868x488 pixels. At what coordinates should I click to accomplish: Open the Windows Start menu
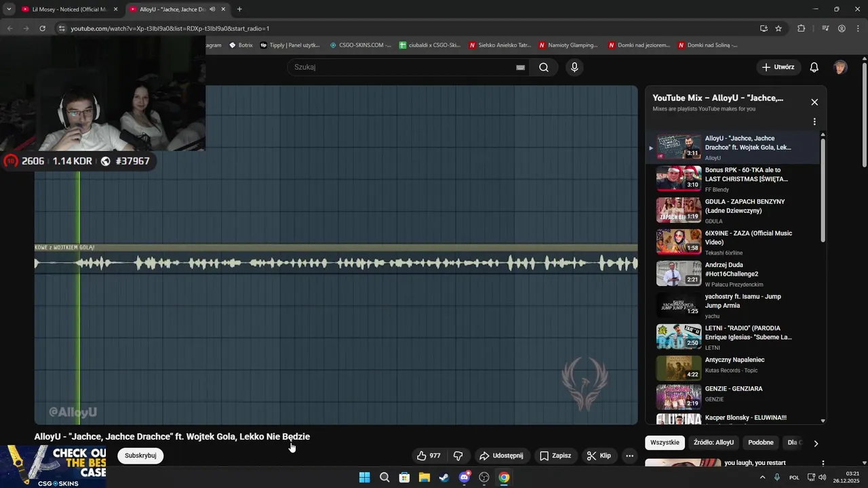click(364, 477)
